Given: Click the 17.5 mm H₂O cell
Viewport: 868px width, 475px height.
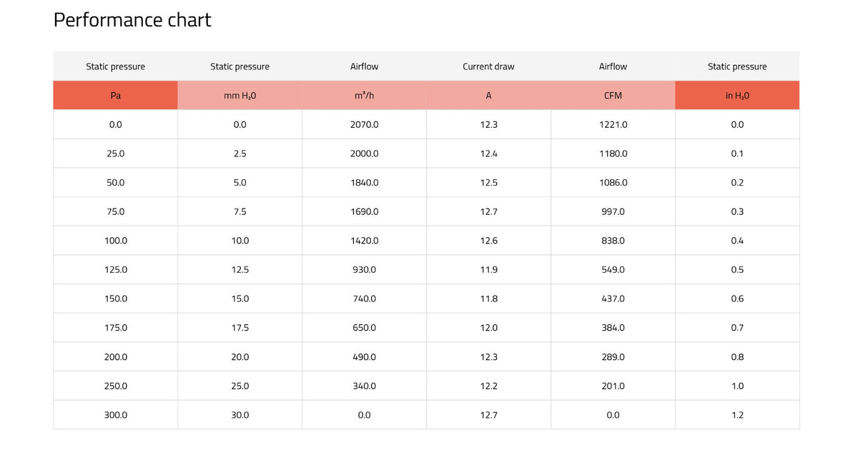Looking at the screenshot, I should pyautogui.click(x=240, y=328).
